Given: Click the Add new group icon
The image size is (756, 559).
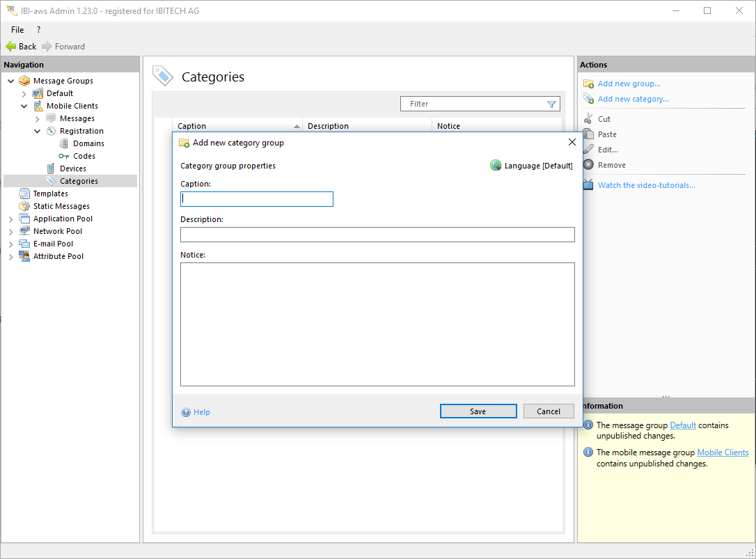Looking at the screenshot, I should (x=588, y=84).
